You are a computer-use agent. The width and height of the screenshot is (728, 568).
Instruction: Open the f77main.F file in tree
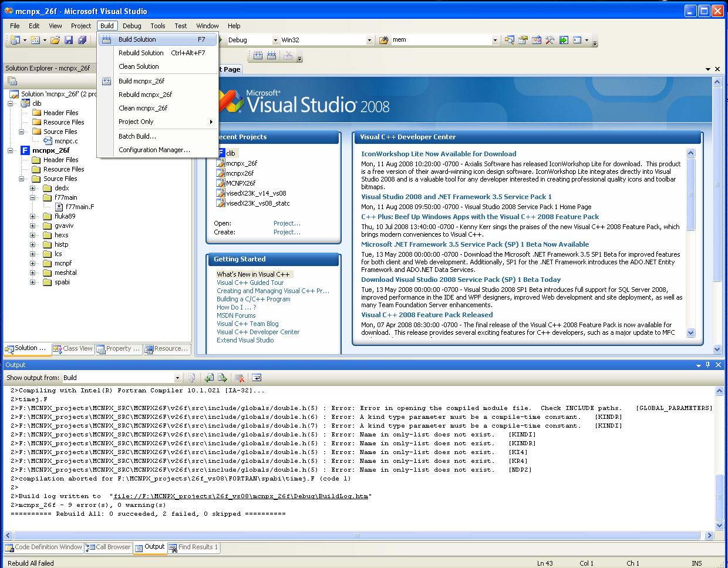tap(80, 207)
